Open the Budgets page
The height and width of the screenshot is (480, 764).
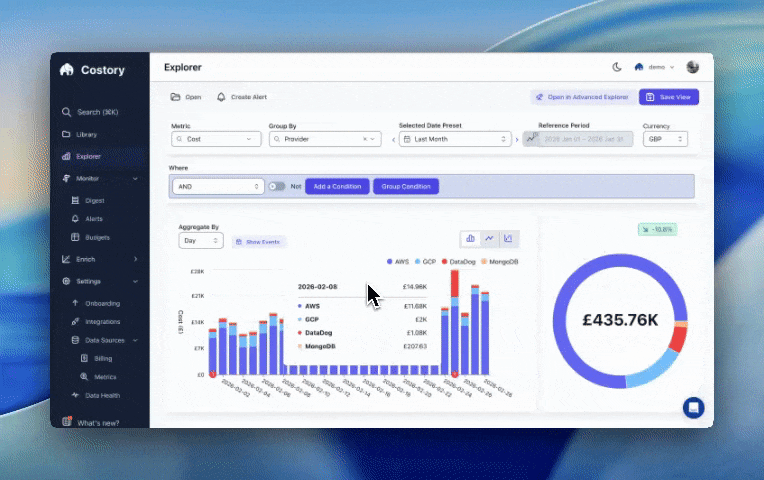(91, 237)
